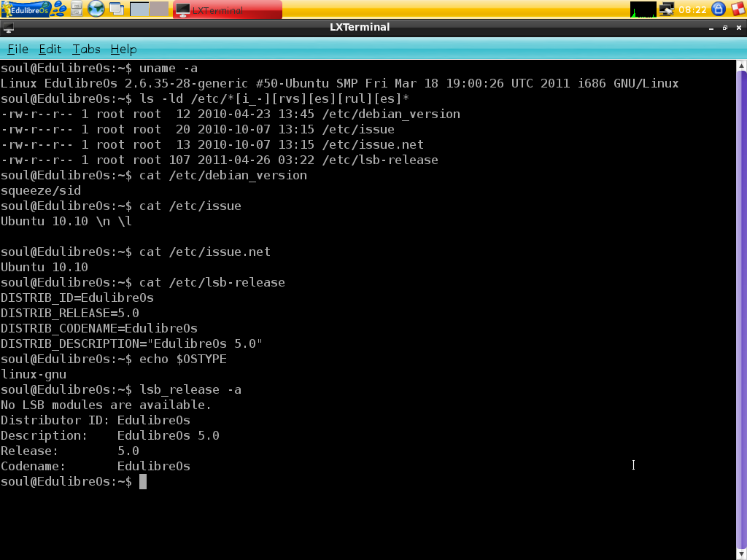
Task: Click the 'DISTRIB_RELEASE=5.0' line
Action: (70, 313)
